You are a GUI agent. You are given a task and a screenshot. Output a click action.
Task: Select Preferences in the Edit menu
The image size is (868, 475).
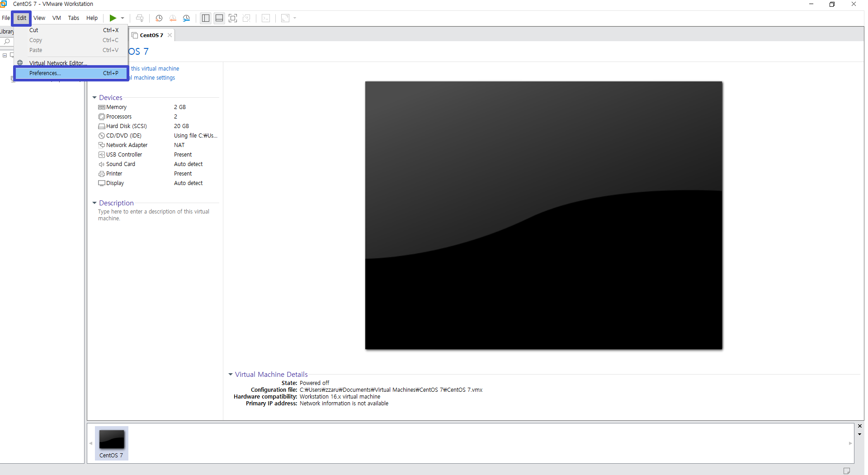pyautogui.click(x=72, y=73)
